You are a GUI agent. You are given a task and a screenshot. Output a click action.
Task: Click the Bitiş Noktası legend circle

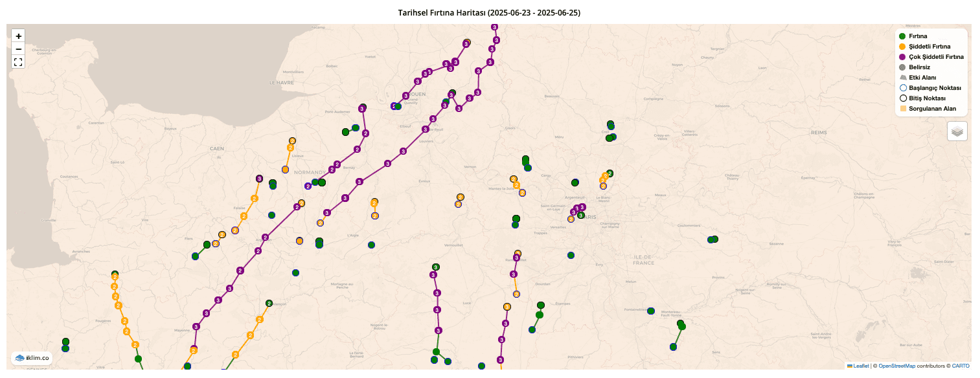point(902,98)
